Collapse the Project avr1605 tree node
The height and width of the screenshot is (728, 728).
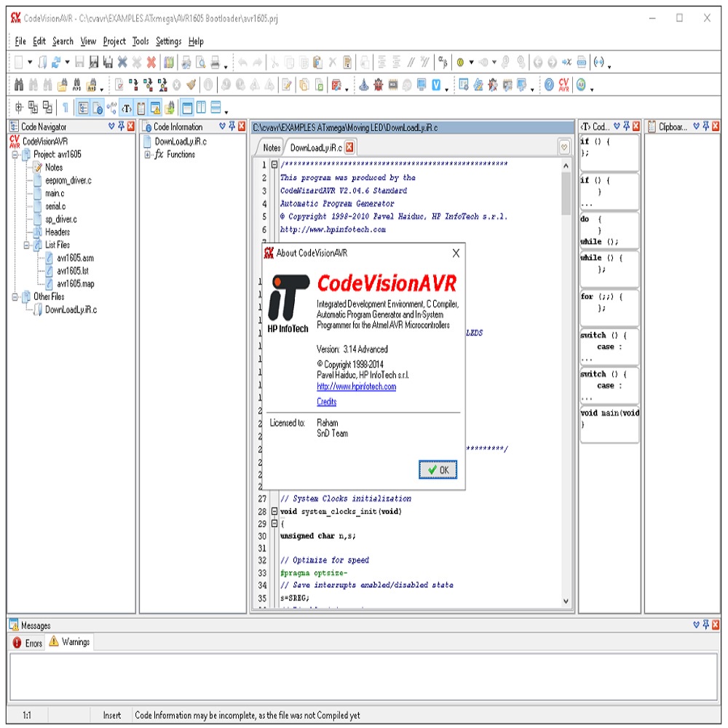point(15,154)
